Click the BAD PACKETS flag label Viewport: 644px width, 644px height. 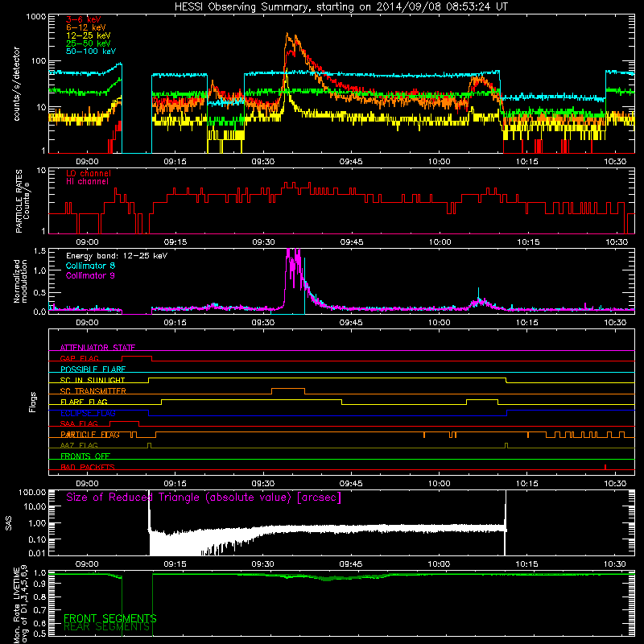tap(88, 467)
